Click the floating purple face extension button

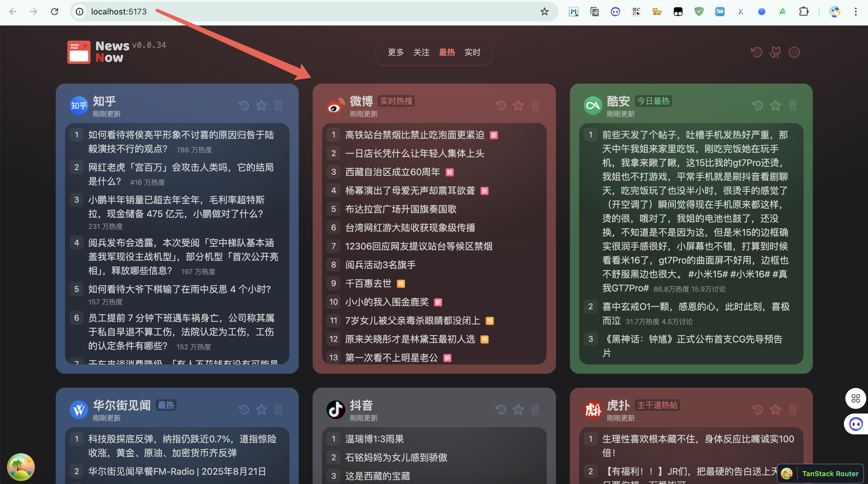[x=856, y=424]
